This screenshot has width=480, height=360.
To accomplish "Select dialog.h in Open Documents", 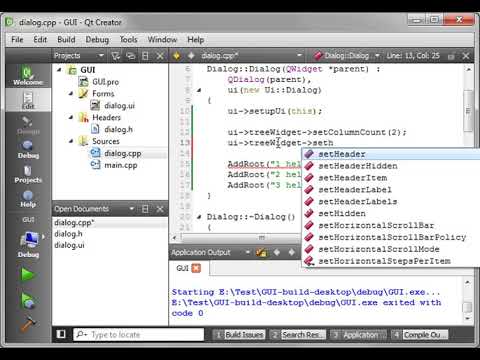I will pyautogui.click(x=68, y=234).
